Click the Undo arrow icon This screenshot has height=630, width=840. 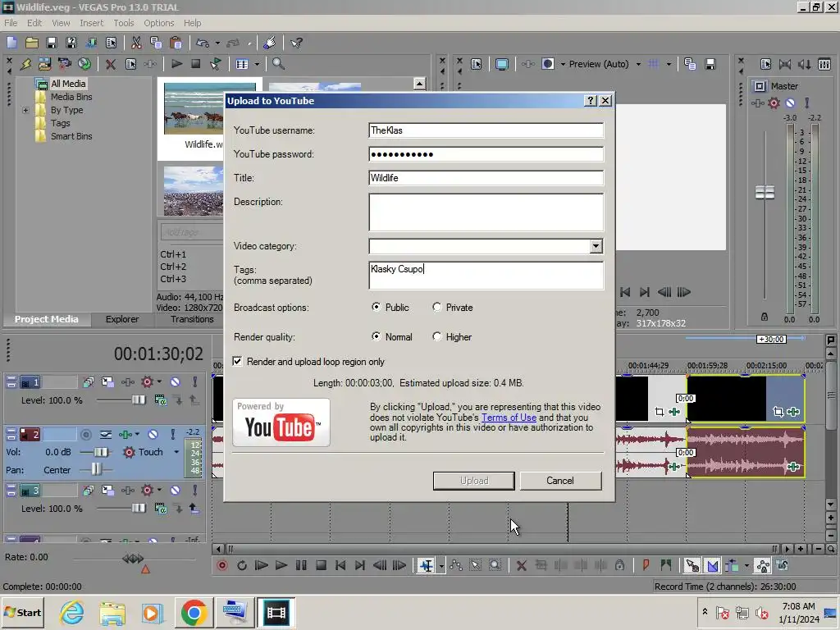[x=203, y=43]
